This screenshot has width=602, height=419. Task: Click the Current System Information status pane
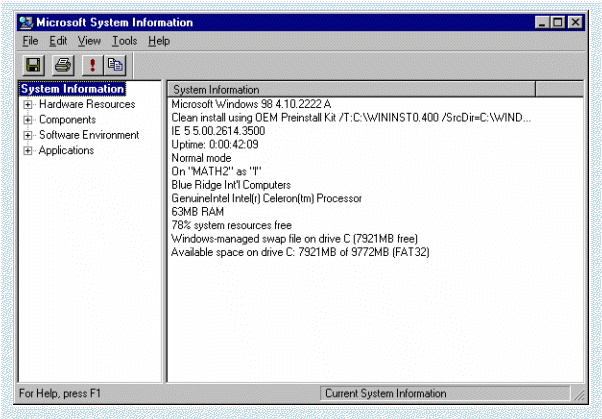tap(445, 393)
